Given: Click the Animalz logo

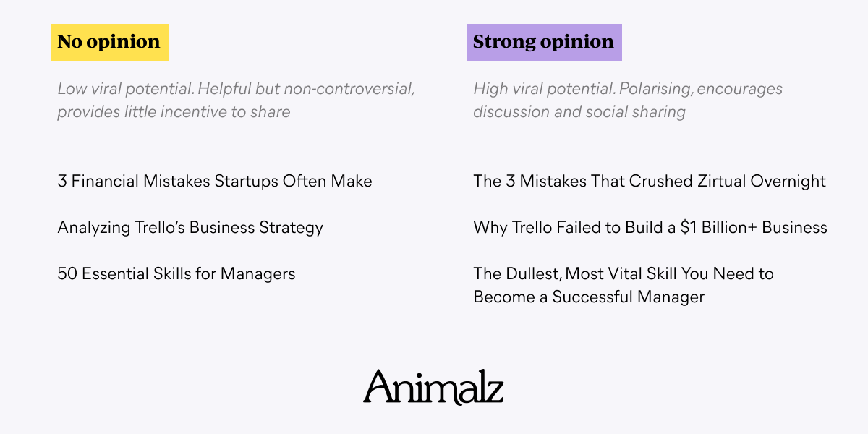Looking at the screenshot, I should [x=433, y=387].
